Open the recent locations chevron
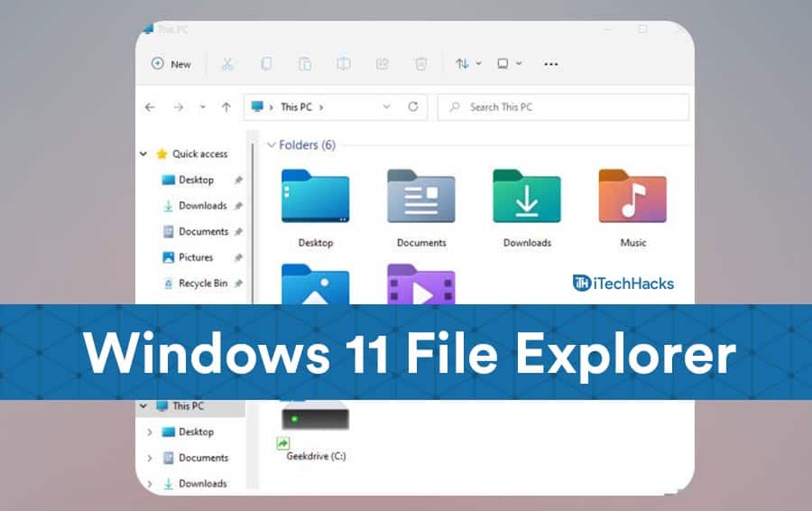812x511 pixels. (202, 107)
